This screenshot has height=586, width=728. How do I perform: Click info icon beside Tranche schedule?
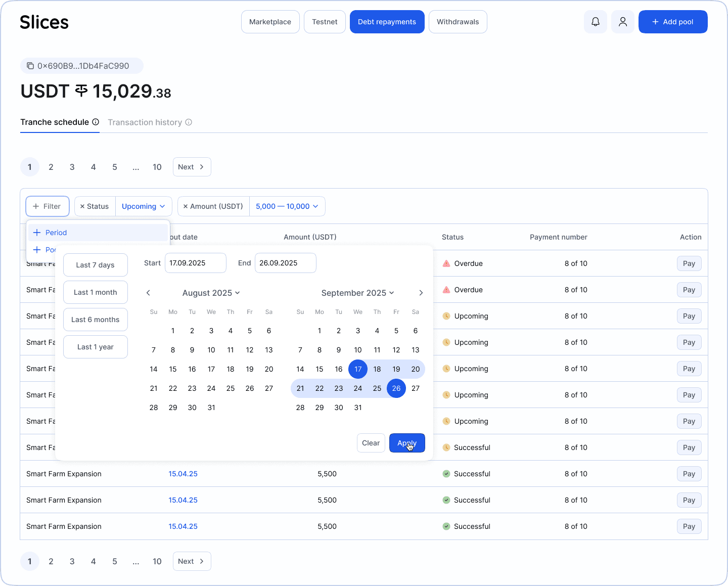click(x=96, y=122)
